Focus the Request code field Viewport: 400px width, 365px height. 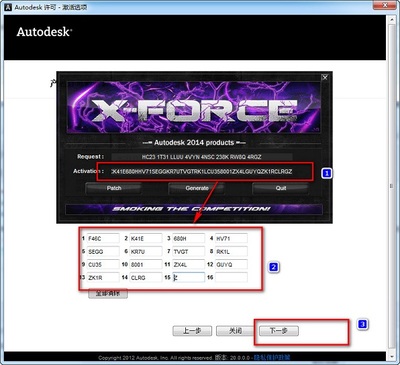202,157
